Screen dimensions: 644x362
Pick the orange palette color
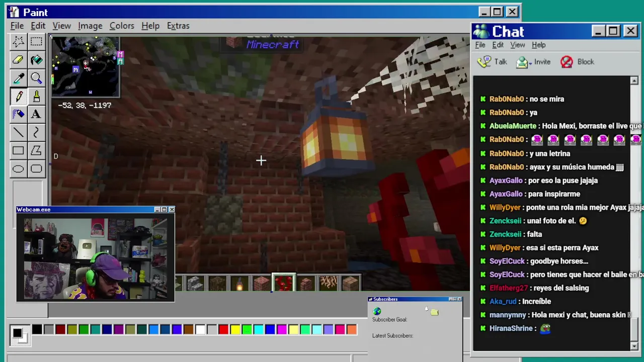[352, 330]
